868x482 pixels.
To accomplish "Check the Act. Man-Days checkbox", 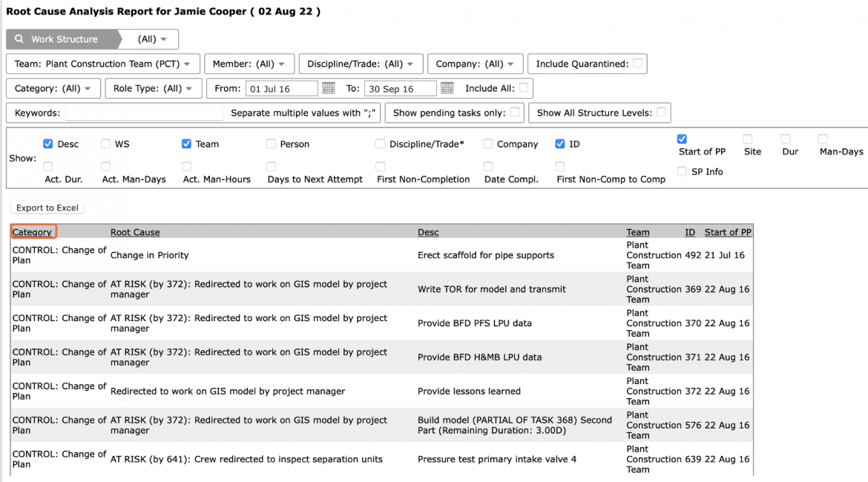I will click(106, 167).
